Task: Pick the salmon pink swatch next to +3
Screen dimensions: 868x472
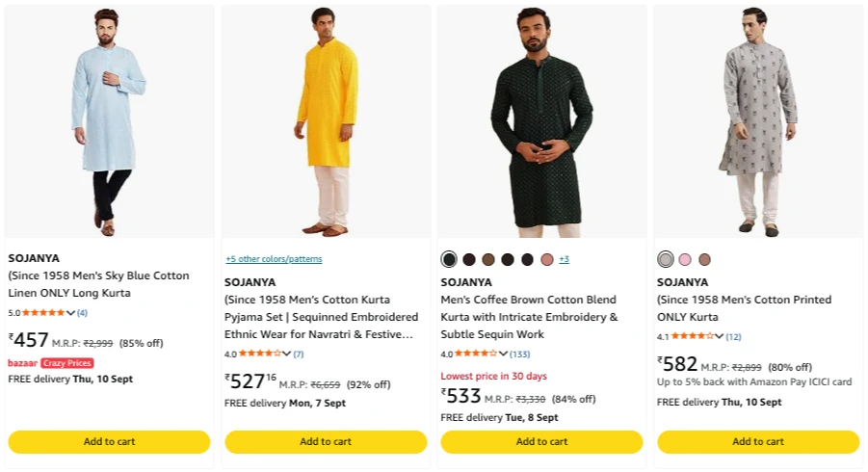Action: 547,259
